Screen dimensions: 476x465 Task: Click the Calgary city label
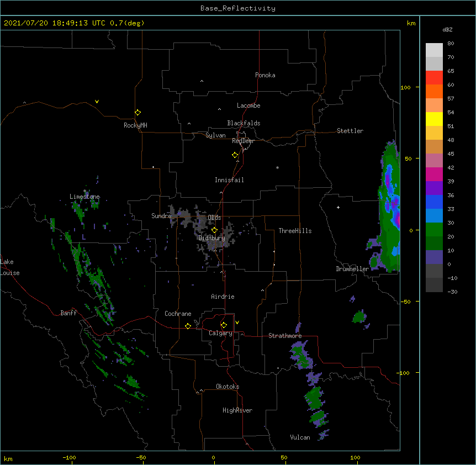point(220,333)
